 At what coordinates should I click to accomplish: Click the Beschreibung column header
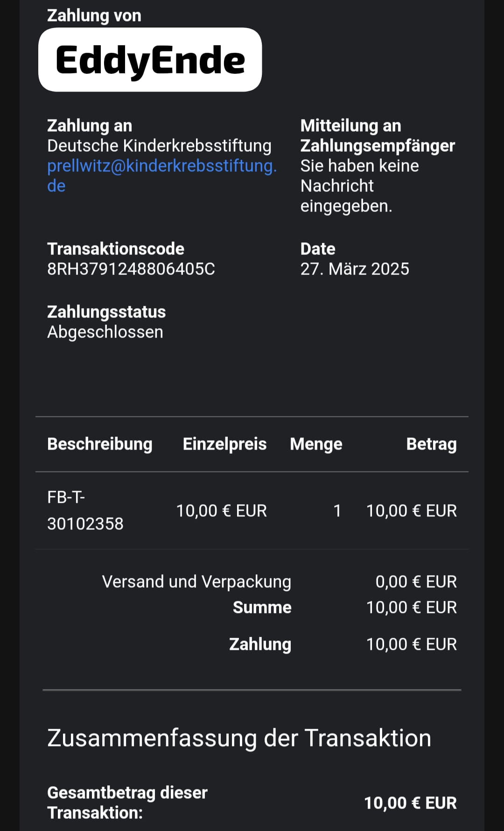[99, 444]
